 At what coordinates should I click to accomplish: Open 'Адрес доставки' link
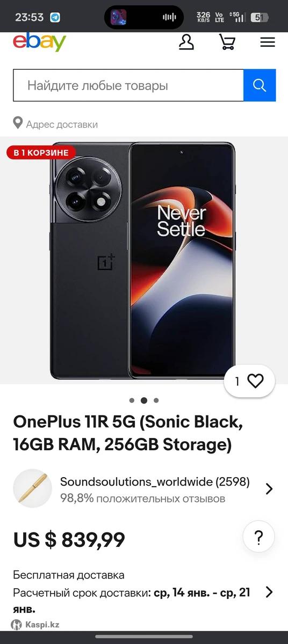[x=62, y=124]
